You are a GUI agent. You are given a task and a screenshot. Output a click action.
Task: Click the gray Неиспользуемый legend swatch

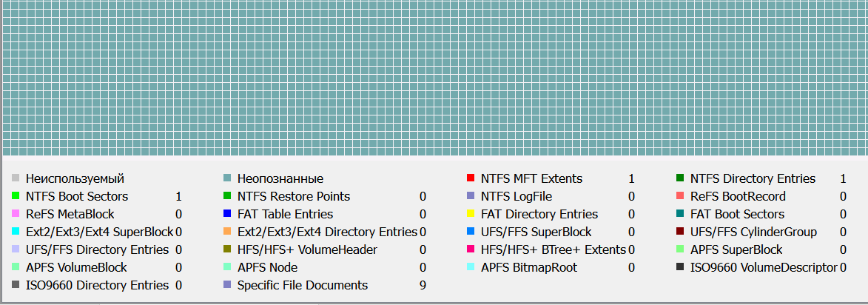coord(16,178)
